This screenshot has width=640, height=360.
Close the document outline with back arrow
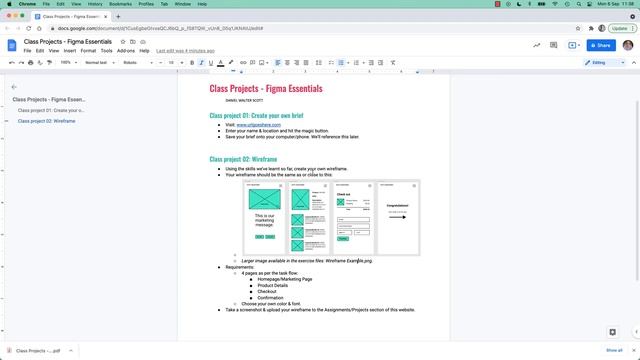tap(14, 87)
